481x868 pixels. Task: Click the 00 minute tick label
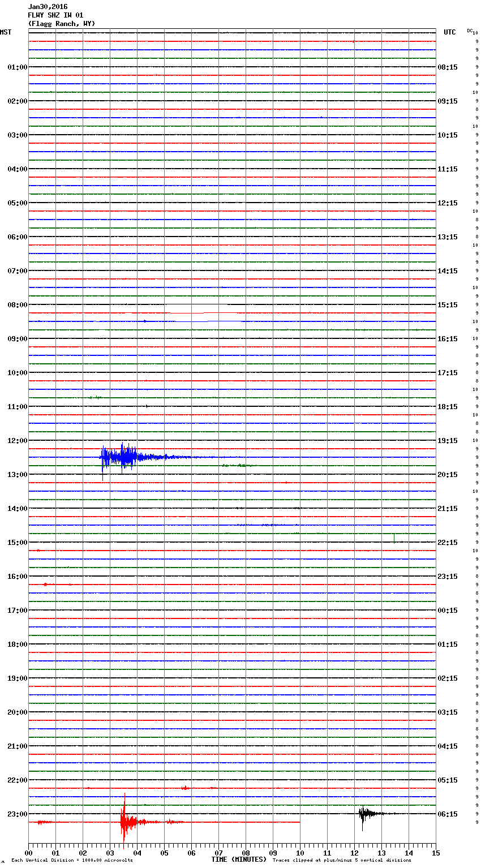pos(28,853)
